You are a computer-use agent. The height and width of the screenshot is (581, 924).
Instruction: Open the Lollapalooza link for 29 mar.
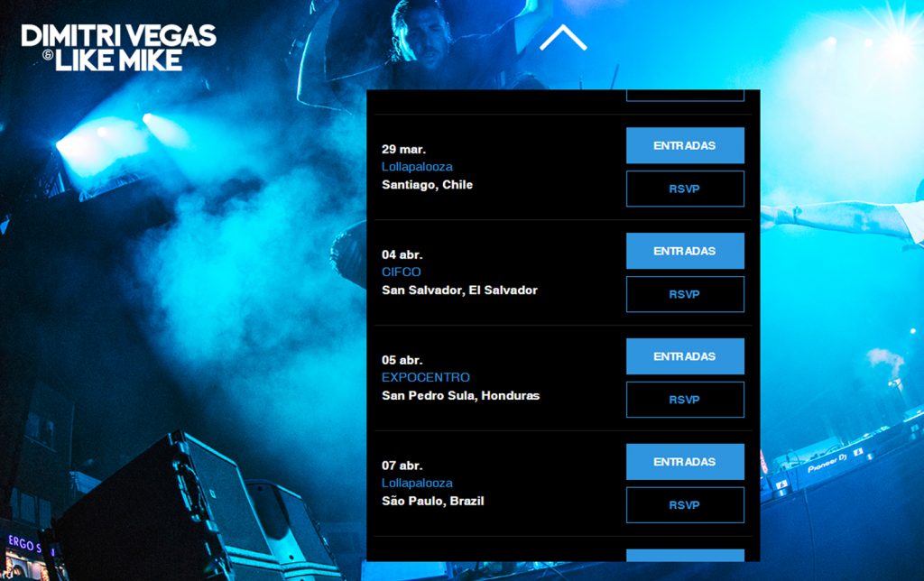[417, 167]
